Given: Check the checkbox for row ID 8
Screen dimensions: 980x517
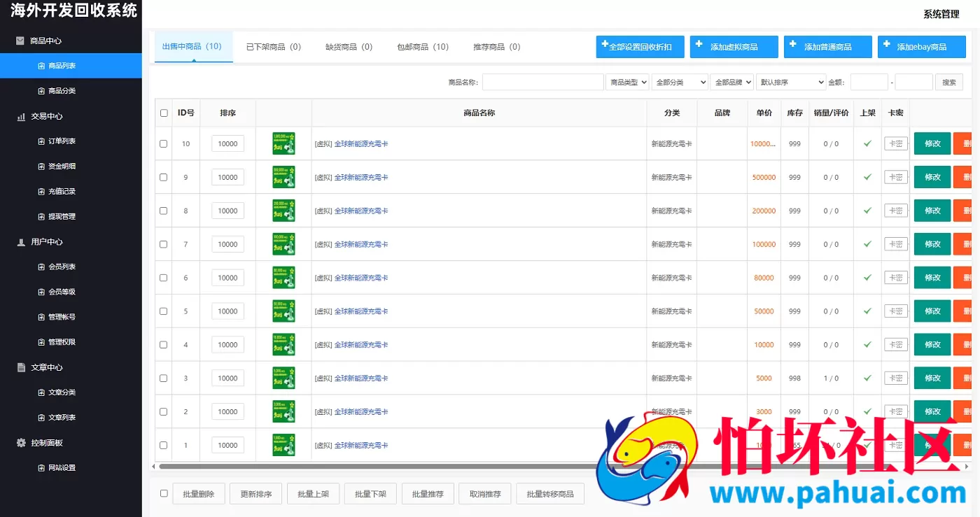Looking at the screenshot, I should (x=164, y=211).
